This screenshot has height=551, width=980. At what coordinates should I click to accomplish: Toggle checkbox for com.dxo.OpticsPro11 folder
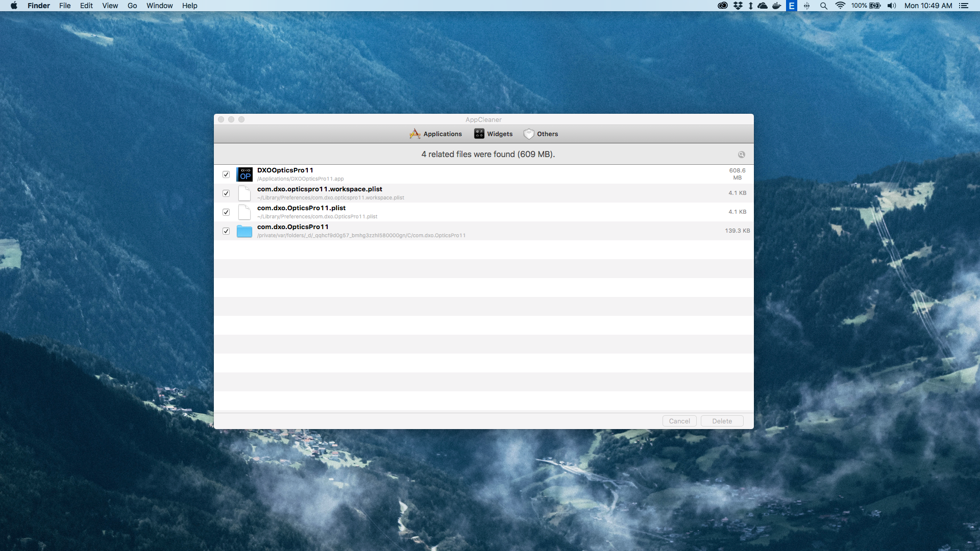pos(227,231)
